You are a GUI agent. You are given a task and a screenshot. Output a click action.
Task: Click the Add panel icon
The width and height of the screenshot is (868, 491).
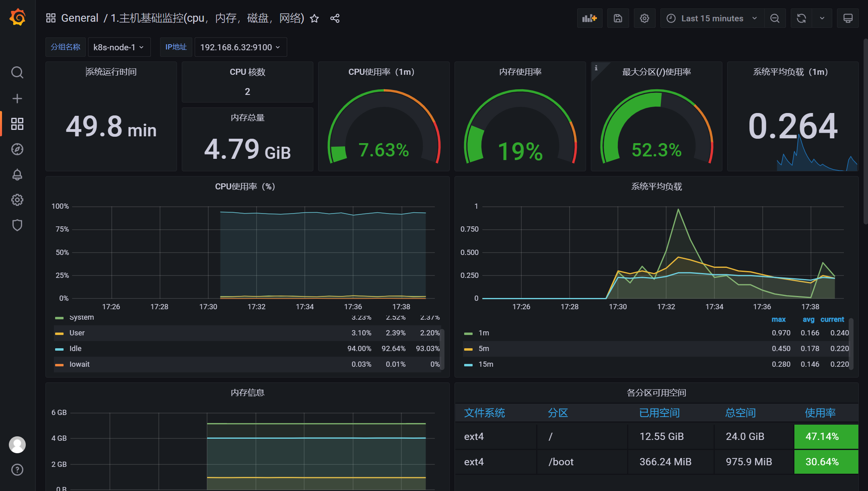coord(589,18)
